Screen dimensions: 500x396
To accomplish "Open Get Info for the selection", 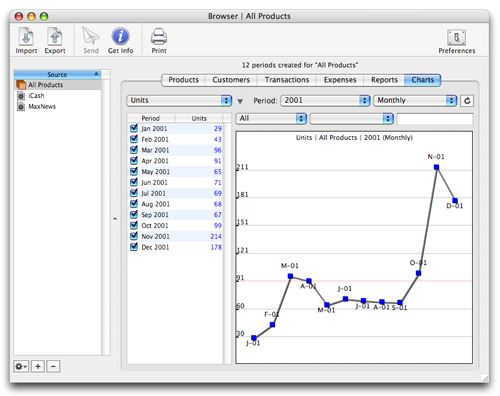I will tap(120, 40).
